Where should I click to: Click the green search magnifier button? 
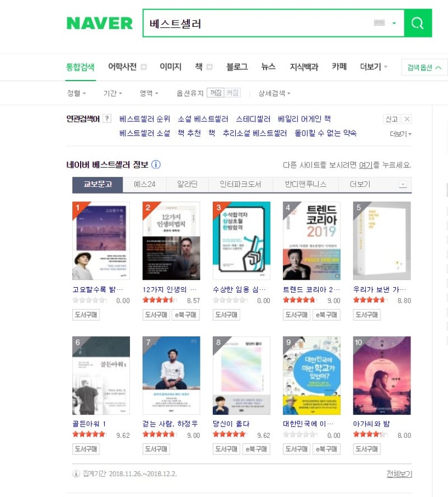click(x=418, y=23)
